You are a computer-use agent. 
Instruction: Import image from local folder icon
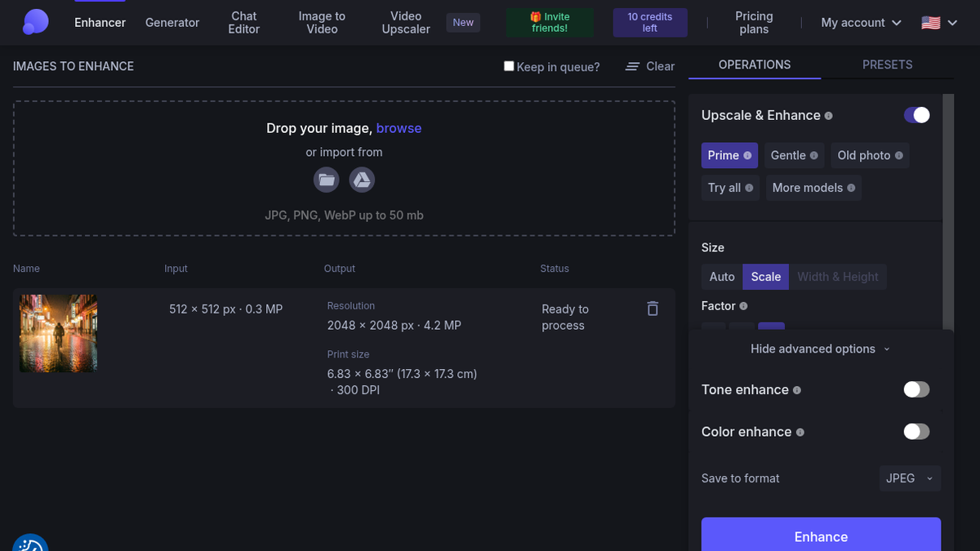[x=327, y=180]
